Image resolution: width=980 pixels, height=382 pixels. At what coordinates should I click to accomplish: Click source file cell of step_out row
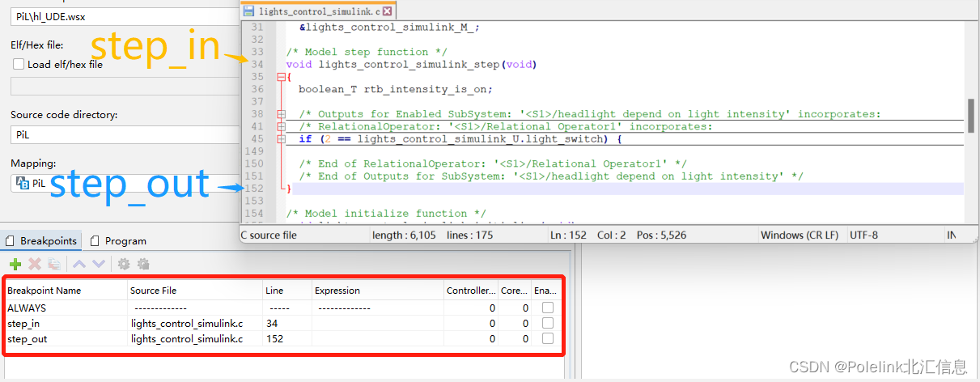pos(194,338)
